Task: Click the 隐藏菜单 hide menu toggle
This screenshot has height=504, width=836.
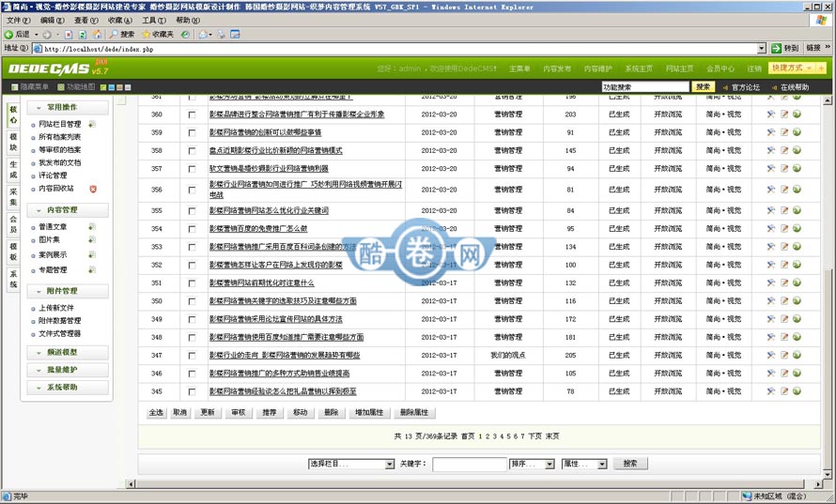Action: click(30, 87)
